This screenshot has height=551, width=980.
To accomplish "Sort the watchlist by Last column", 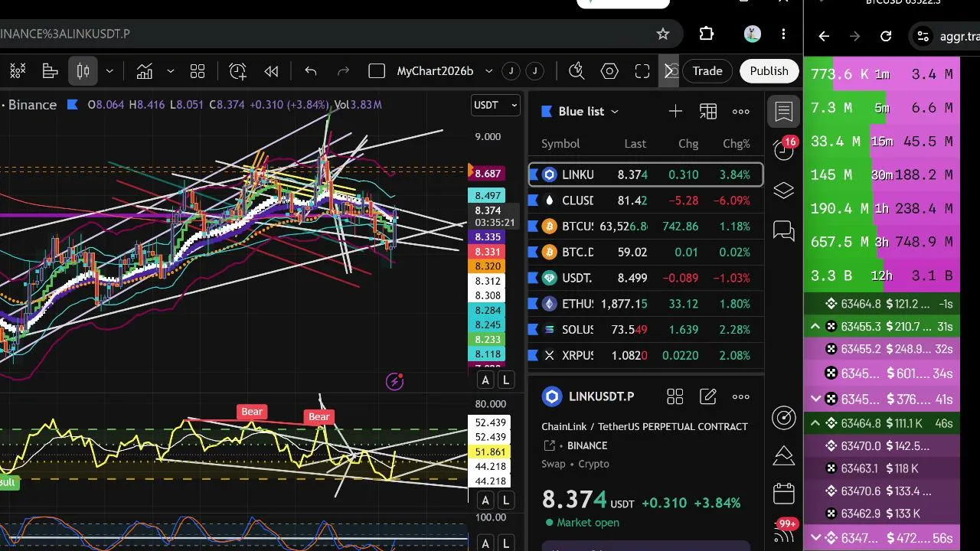I will click(635, 144).
